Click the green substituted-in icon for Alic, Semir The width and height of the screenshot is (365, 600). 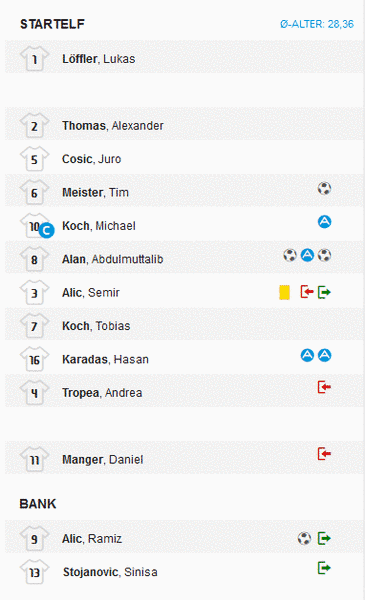pyautogui.click(x=324, y=292)
